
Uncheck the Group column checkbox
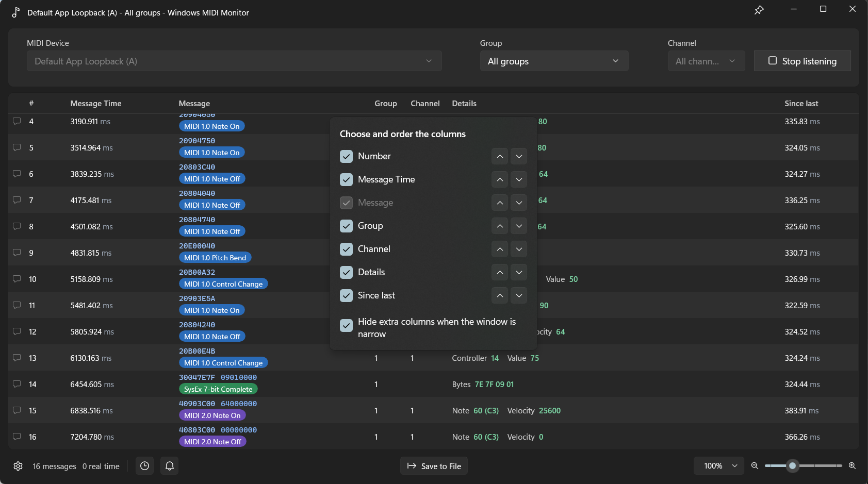point(346,226)
